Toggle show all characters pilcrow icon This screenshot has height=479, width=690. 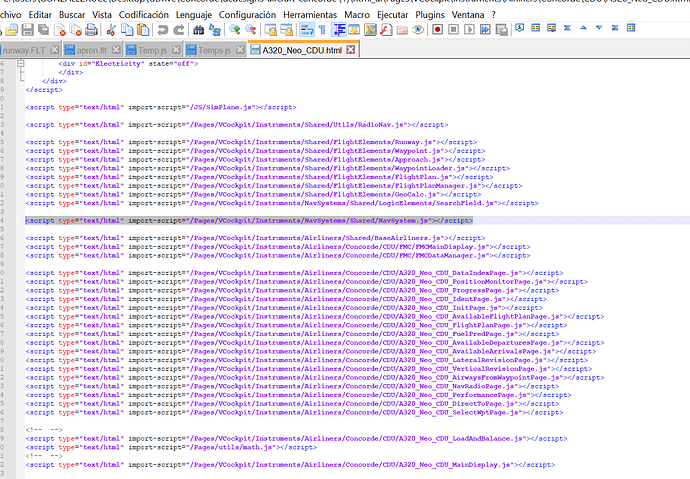[x=322, y=30]
